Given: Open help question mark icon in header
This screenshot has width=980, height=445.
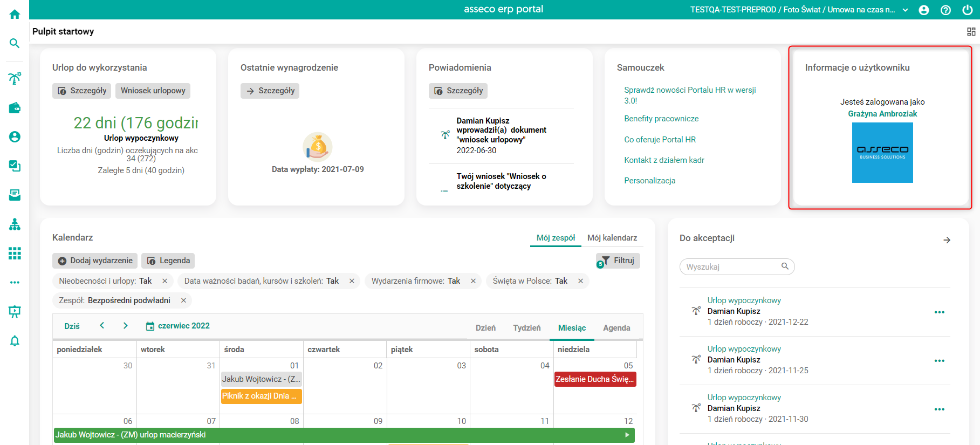Looking at the screenshot, I should click(945, 10).
